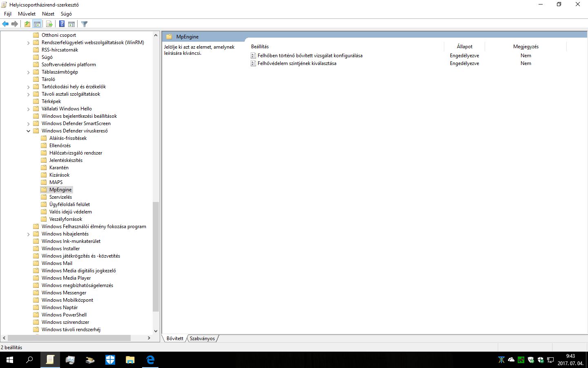
Task: Switch to the Bővített tab
Action: pos(175,339)
